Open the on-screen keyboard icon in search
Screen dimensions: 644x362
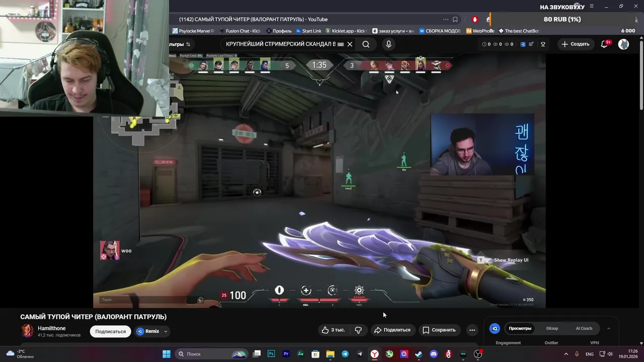pyautogui.click(x=341, y=44)
